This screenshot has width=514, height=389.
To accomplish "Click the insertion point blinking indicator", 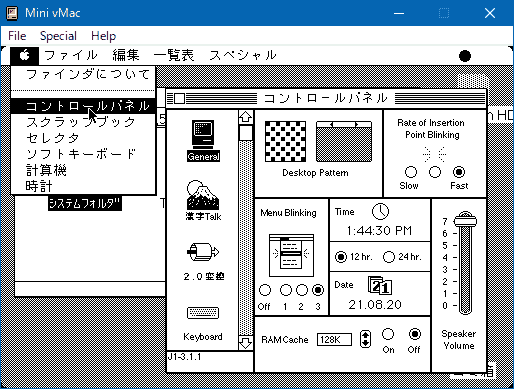I will (434, 154).
